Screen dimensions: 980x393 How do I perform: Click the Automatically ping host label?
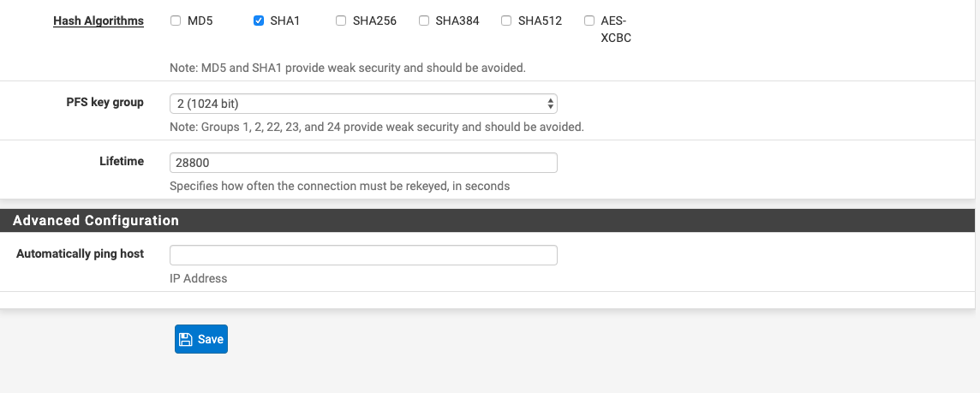[x=80, y=253]
